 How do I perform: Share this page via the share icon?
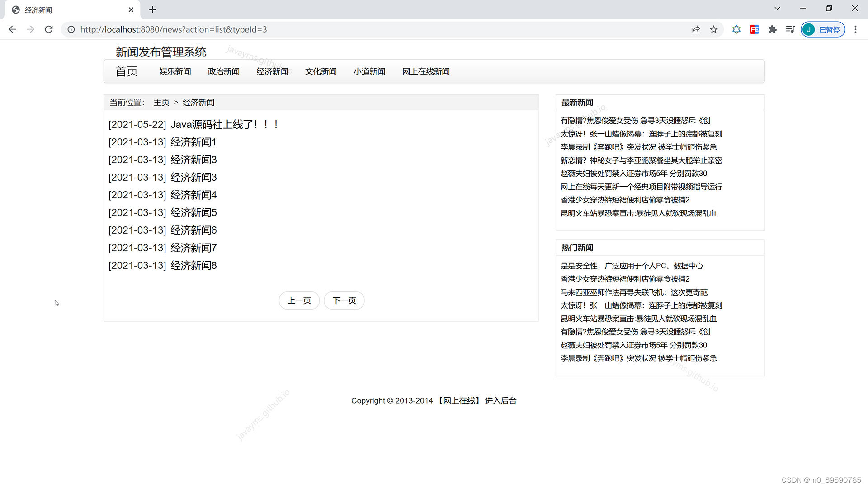[695, 29]
